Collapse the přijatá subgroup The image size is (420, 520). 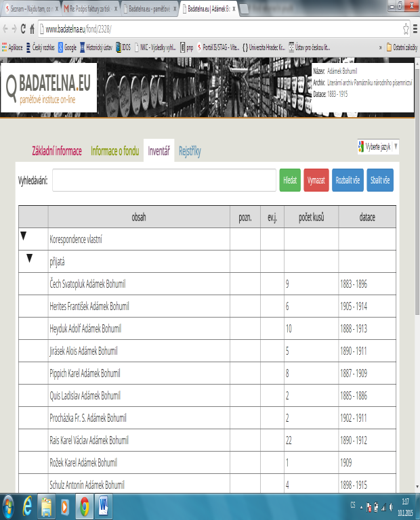(x=30, y=258)
